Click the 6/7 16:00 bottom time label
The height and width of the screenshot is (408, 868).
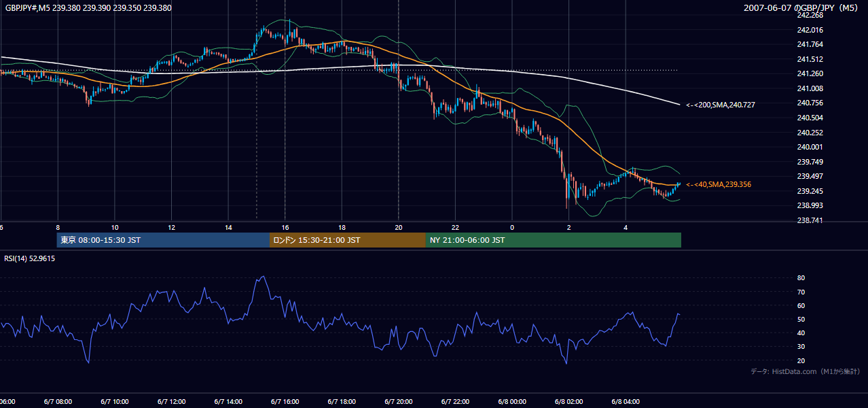click(x=285, y=402)
